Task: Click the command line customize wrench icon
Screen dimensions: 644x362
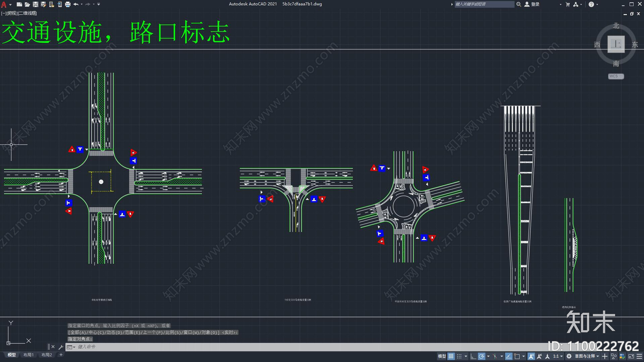Action: (61, 347)
